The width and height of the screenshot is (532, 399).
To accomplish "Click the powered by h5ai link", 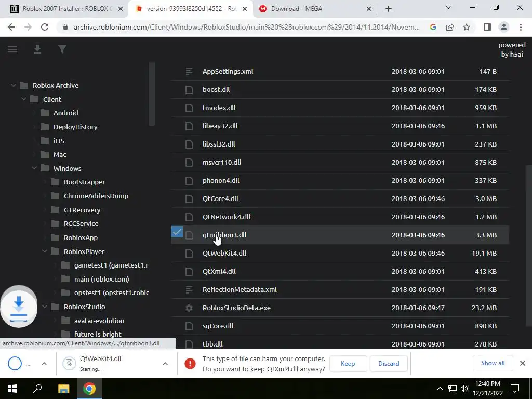I will 512,49.
